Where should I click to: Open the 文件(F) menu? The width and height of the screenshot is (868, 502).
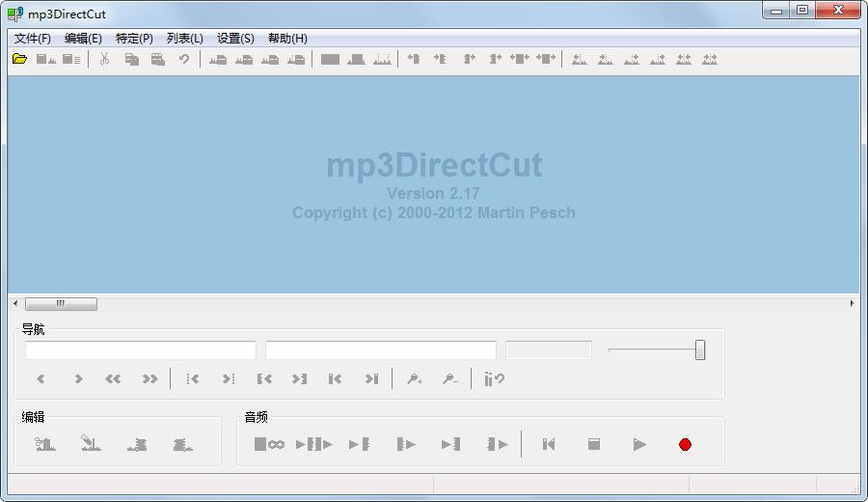[x=33, y=39]
